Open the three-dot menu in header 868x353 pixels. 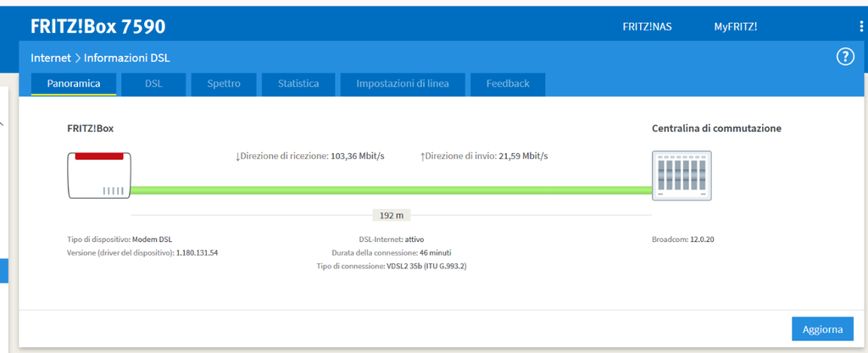[860, 26]
